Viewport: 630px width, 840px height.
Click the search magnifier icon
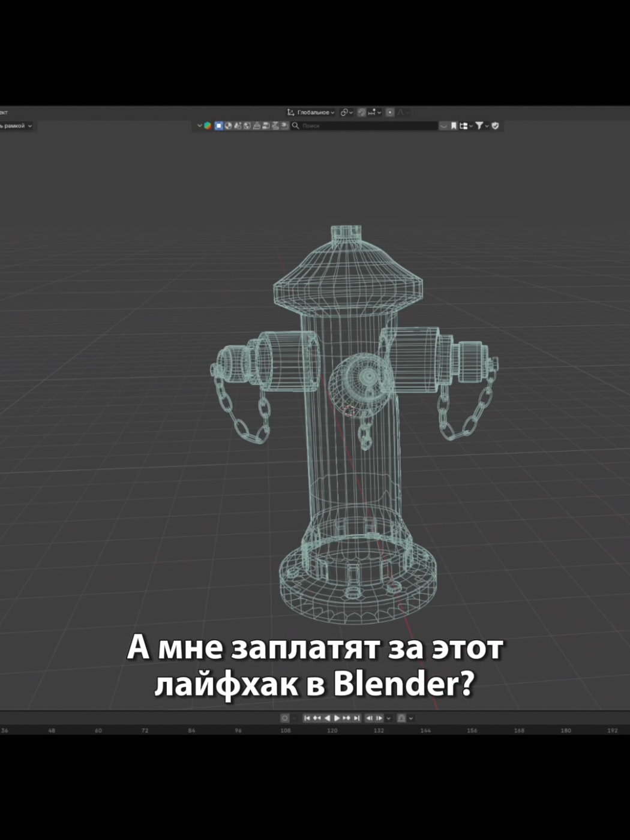(295, 126)
